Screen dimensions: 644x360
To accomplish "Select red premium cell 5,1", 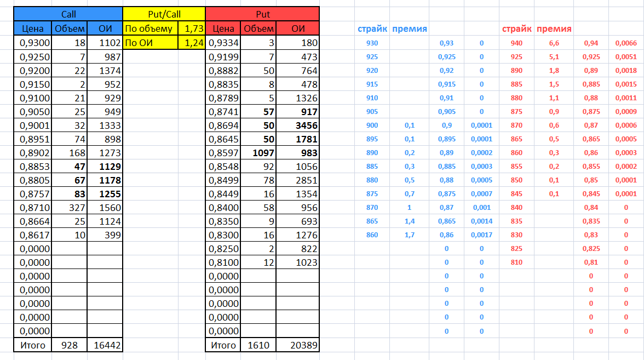I will 554,57.
